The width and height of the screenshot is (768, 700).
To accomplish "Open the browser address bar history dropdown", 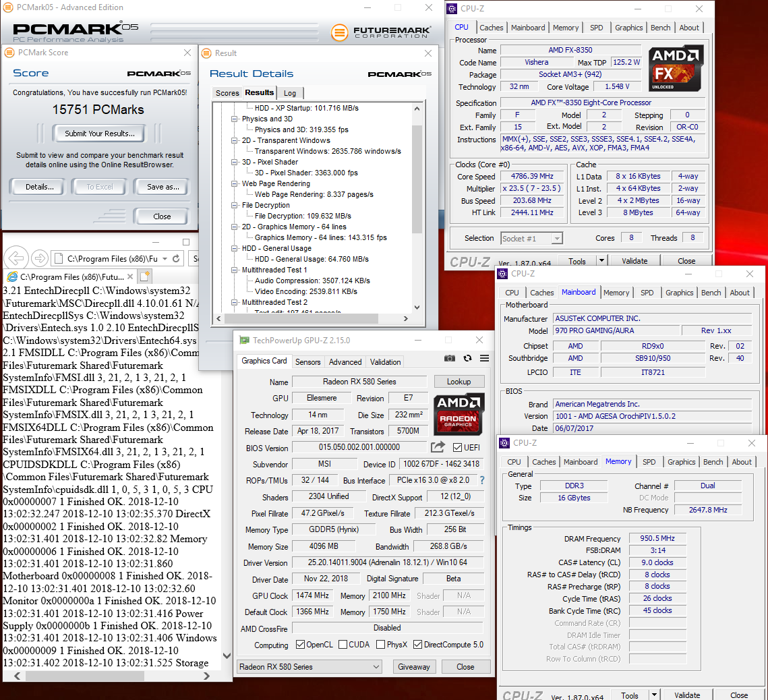I will pos(165,259).
